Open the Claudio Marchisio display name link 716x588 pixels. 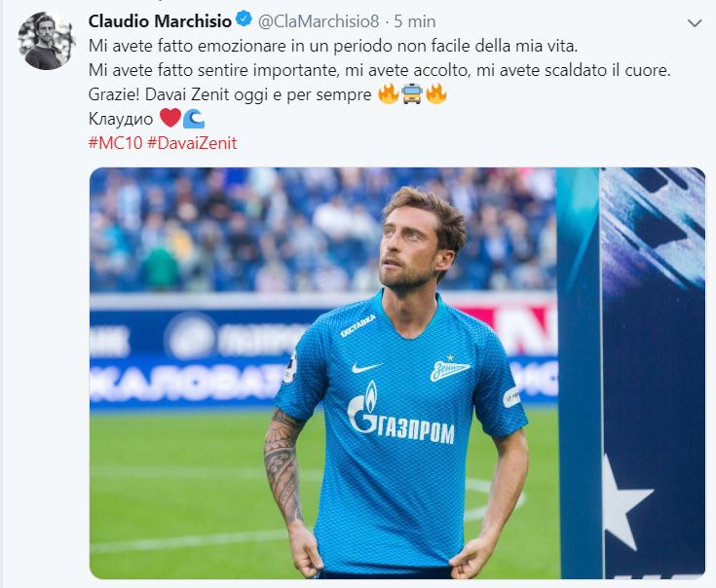(x=161, y=21)
